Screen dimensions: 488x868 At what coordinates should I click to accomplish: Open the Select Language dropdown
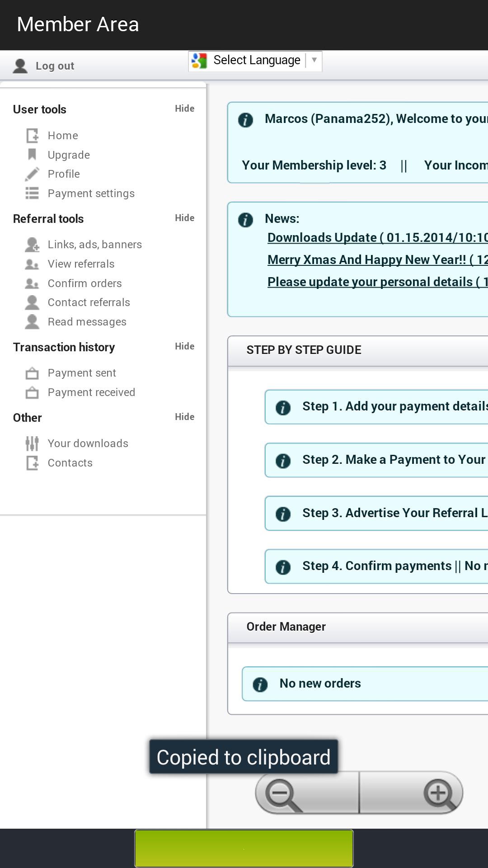(255, 61)
